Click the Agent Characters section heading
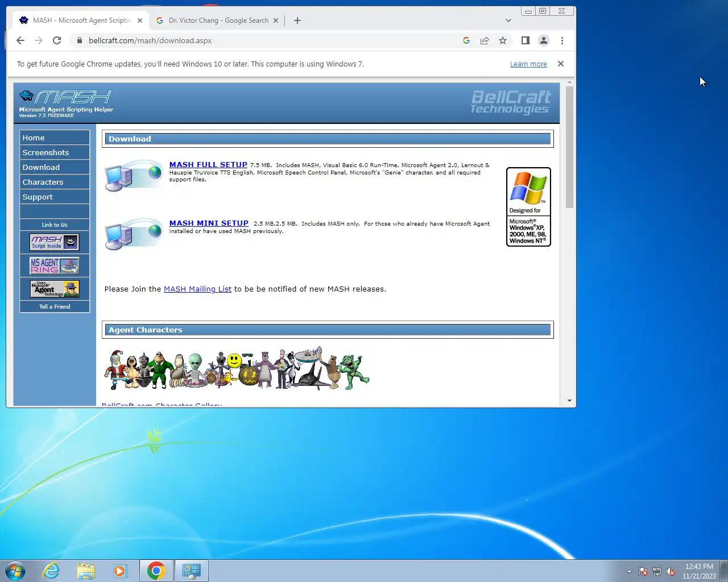The width and height of the screenshot is (728, 582). coord(328,330)
